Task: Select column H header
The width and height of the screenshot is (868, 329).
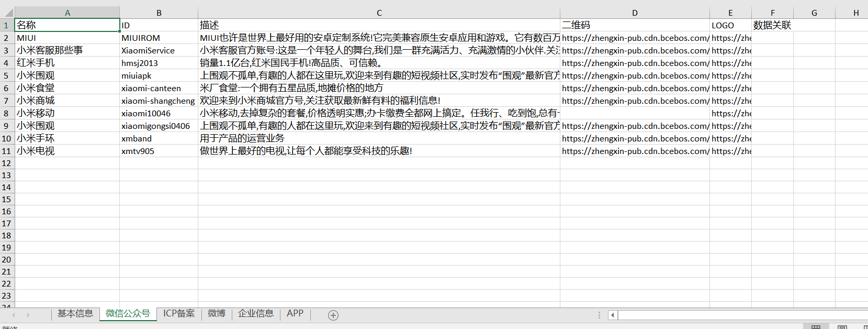Action: 853,13
